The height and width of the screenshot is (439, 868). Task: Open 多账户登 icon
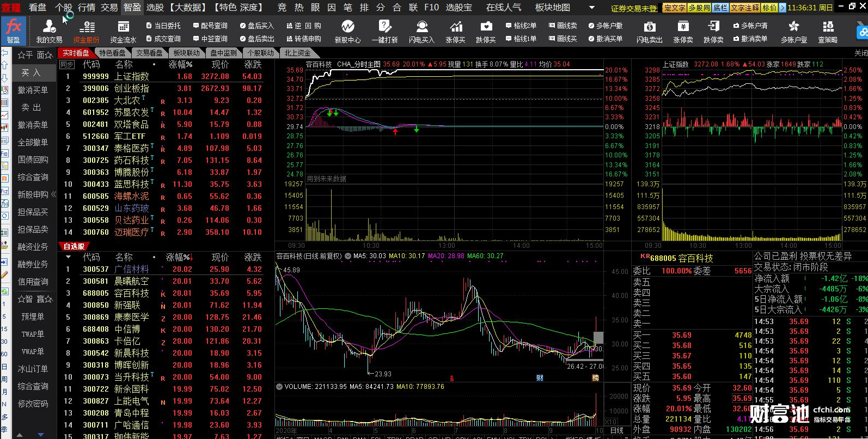794,32
